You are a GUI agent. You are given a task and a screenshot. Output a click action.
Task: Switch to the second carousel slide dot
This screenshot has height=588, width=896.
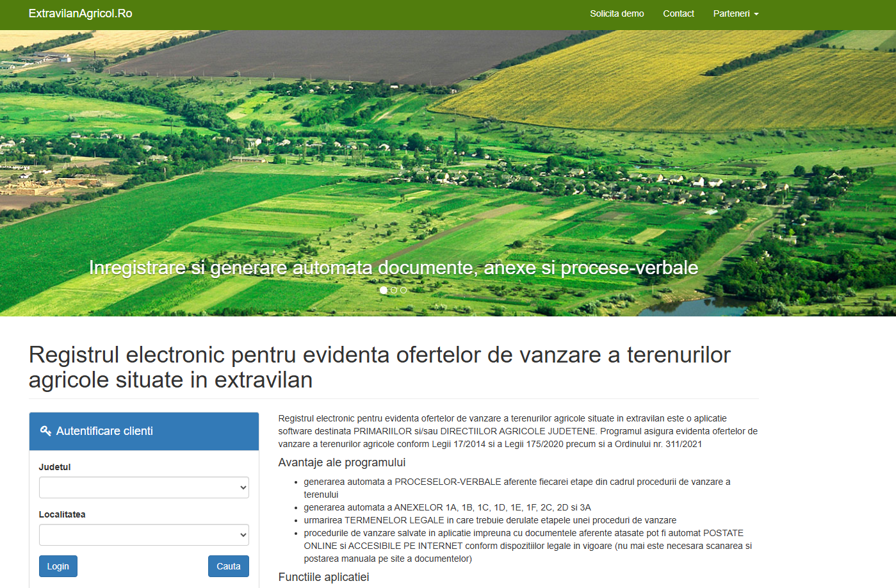pyautogui.click(x=394, y=290)
